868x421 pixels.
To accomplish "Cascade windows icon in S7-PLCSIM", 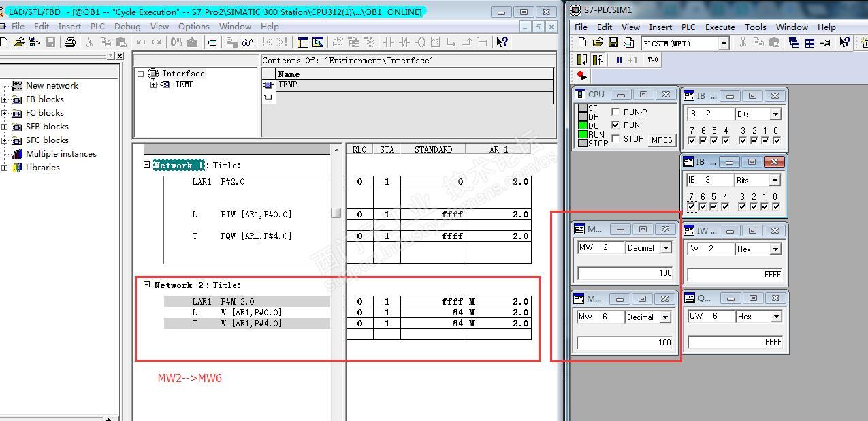I will (794, 43).
